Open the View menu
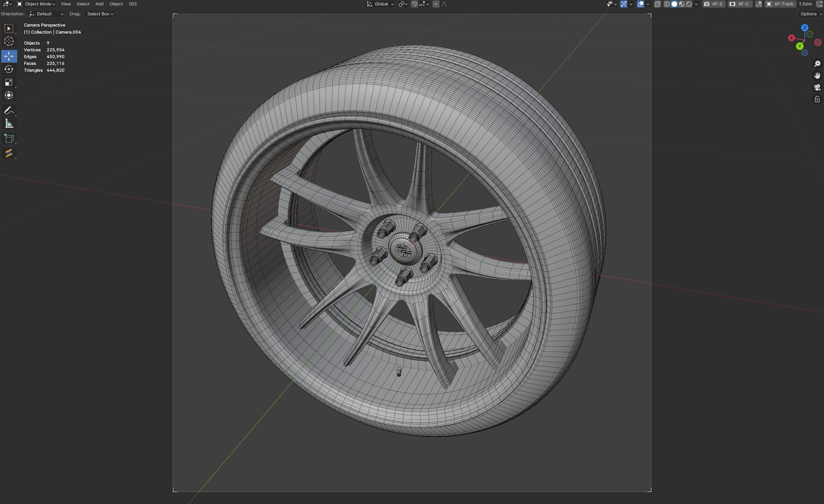This screenshot has width=824, height=504. click(66, 4)
